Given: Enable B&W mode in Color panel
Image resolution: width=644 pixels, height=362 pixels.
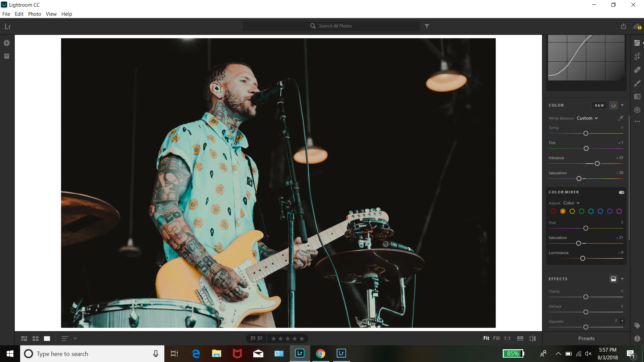Looking at the screenshot, I should pyautogui.click(x=599, y=105).
